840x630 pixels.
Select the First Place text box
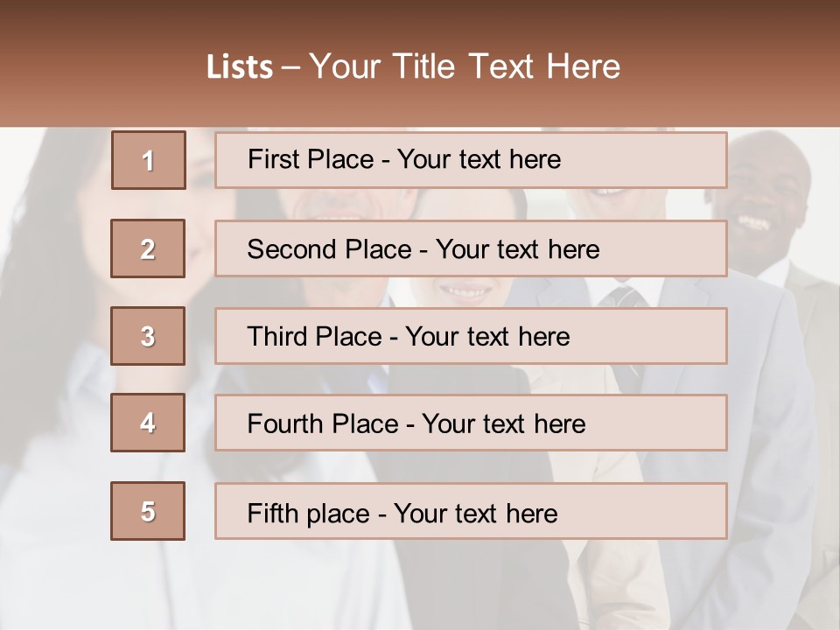403,159
